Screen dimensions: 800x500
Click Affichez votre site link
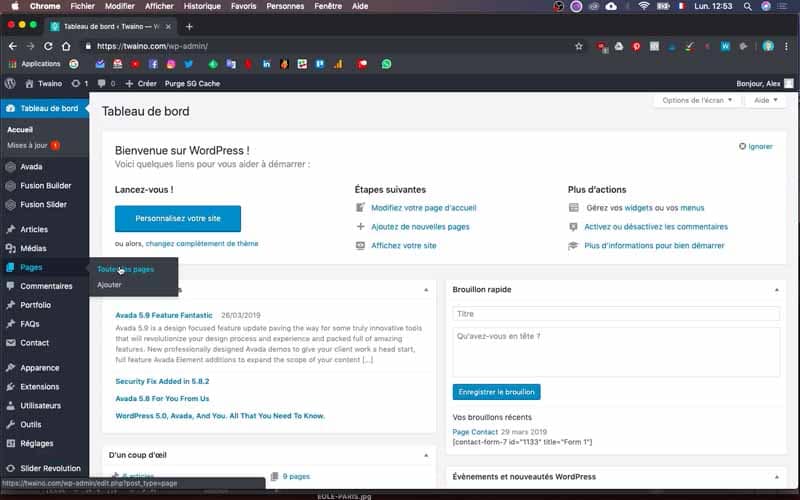click(404, 245)
